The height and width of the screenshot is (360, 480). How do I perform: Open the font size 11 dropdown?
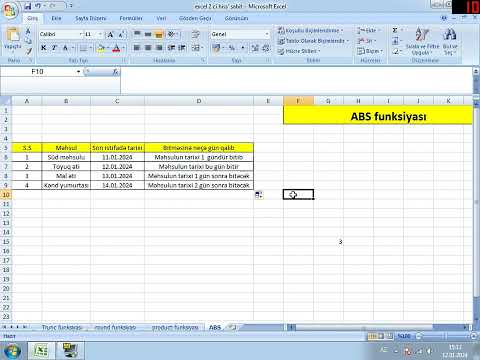click(x=100, y=34)
